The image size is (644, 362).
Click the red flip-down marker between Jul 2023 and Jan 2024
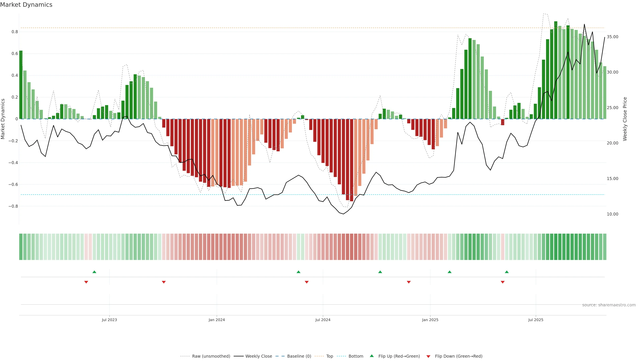click(164, 282)
